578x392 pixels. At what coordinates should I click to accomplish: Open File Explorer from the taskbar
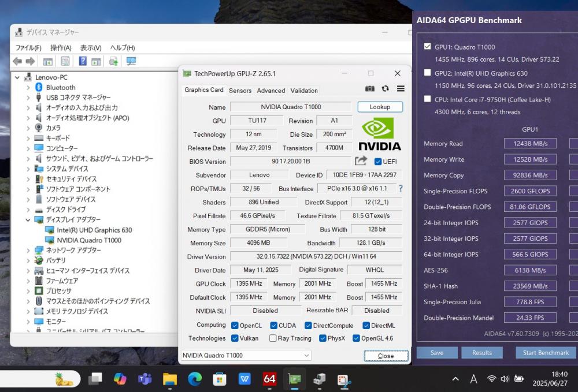[169, 378]
